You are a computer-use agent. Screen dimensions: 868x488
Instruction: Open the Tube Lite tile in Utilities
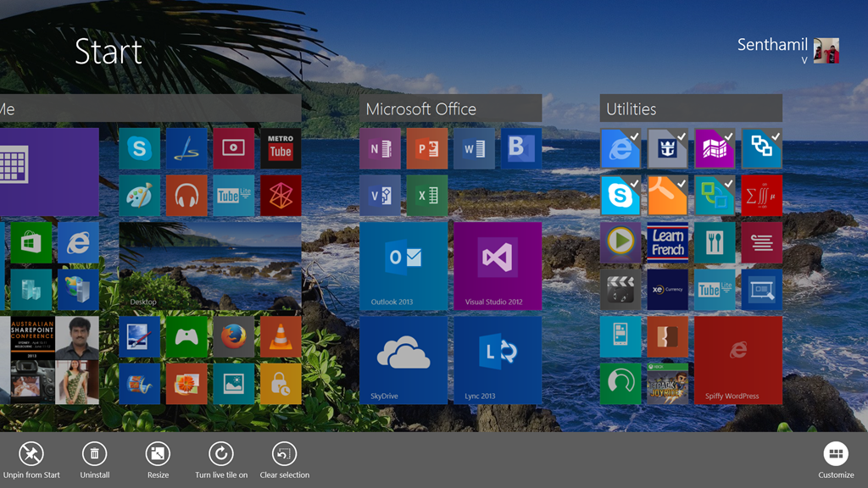715,290
